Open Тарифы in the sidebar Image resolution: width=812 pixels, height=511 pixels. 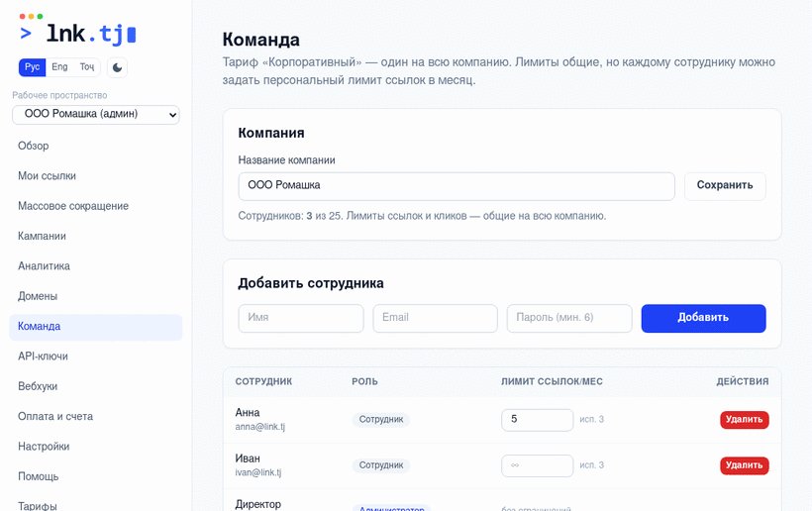(96, 505)
